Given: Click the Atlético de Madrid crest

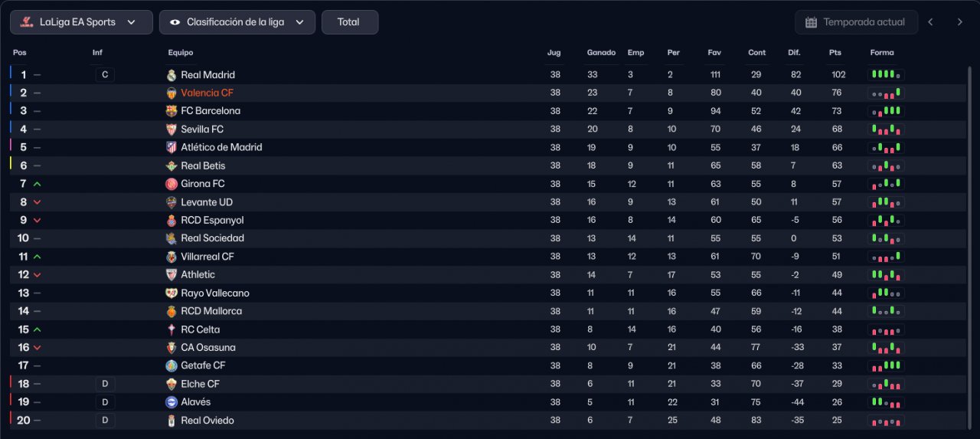Looking at the screenshot, I should (x=171, y=147).
